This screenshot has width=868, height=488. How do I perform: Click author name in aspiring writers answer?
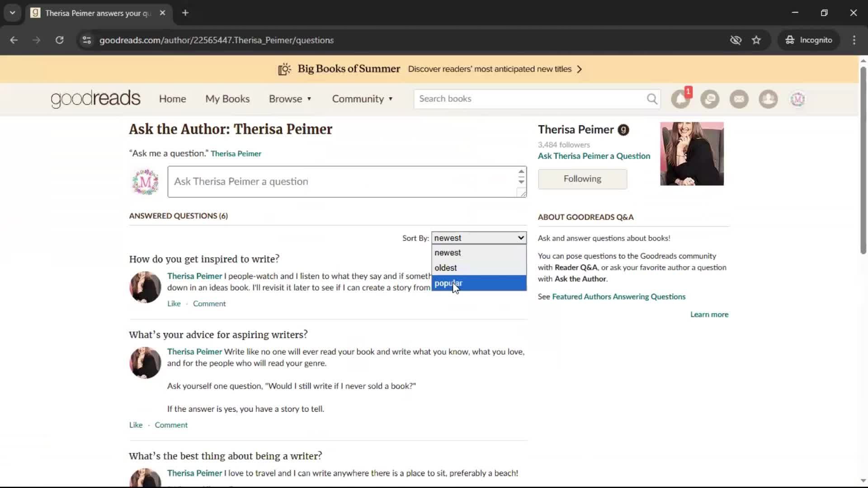194,352
